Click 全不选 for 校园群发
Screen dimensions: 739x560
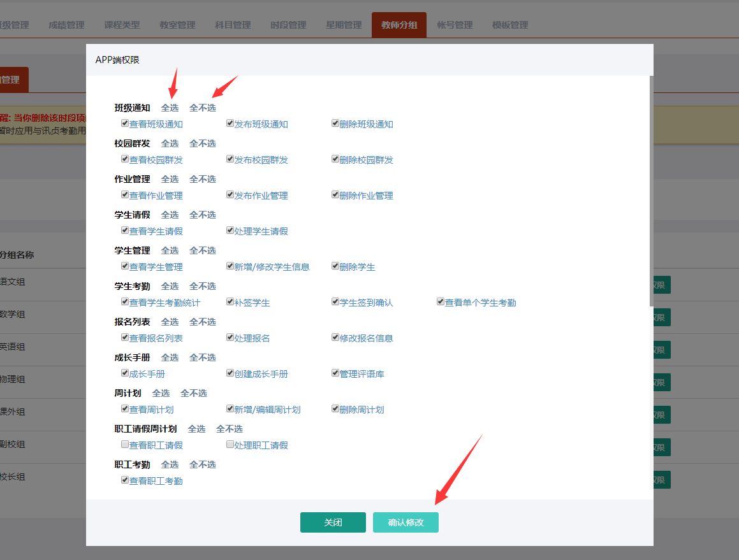tap(203, 143)
